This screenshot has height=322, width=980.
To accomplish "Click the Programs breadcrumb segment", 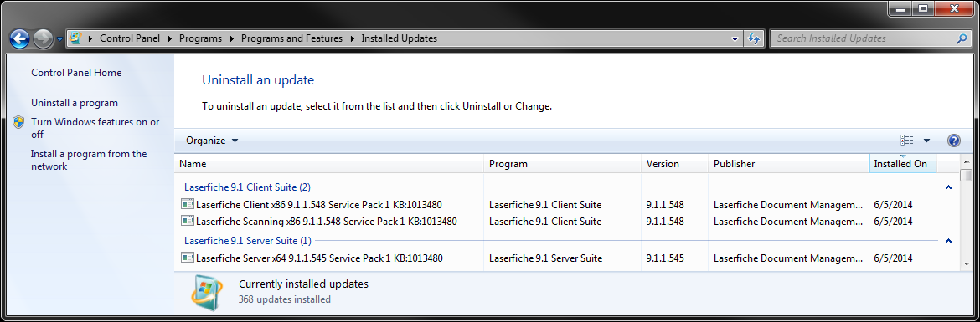I will tap(200, 38).
